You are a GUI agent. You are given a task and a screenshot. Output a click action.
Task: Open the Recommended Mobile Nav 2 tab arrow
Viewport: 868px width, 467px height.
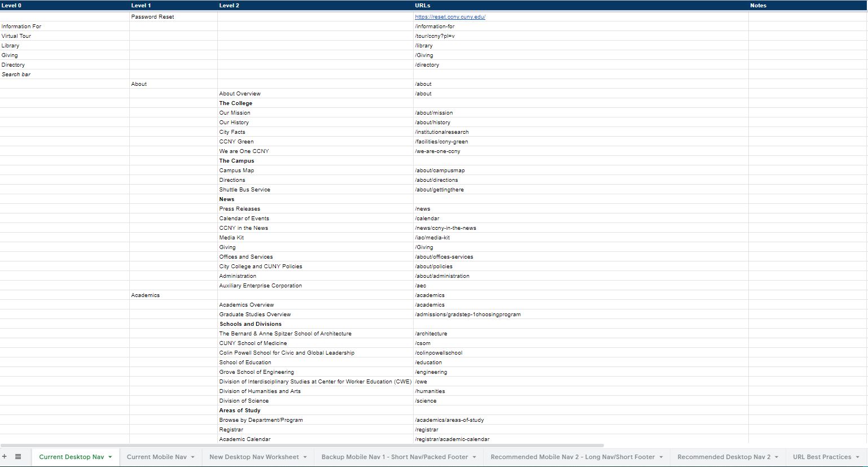[x=661, y=457]
